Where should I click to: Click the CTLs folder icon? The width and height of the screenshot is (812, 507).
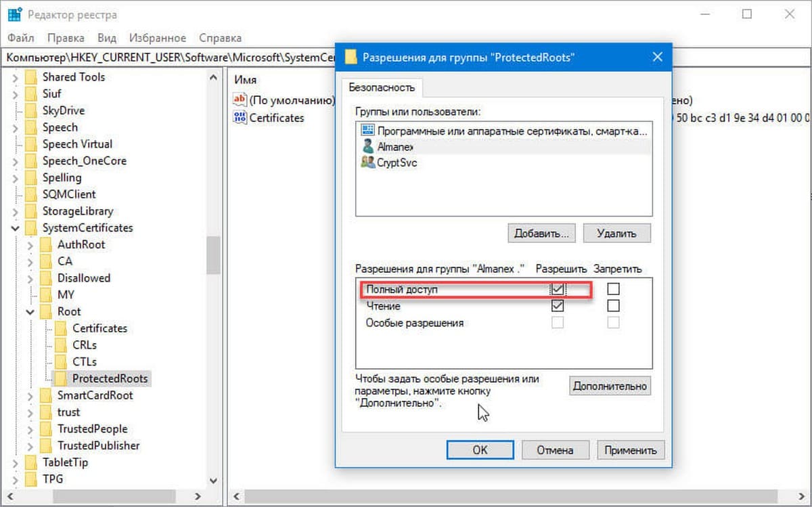61,362
